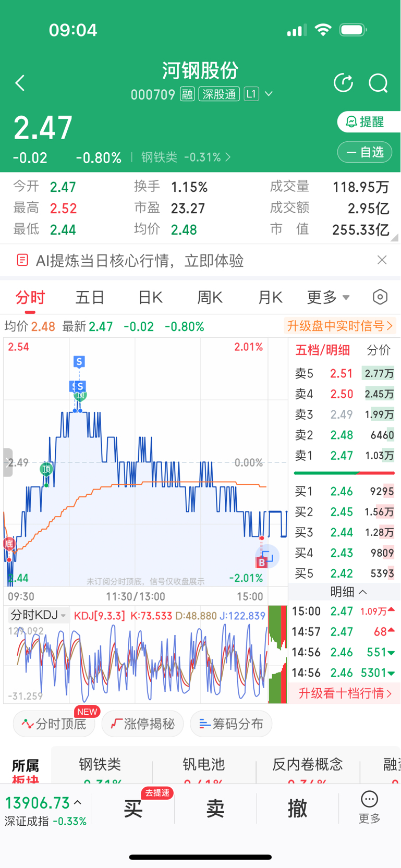This screenshot has width=401, height=868.
Task: Tap the green 顶 marker near 2.49 level
Action: (46, 469)
